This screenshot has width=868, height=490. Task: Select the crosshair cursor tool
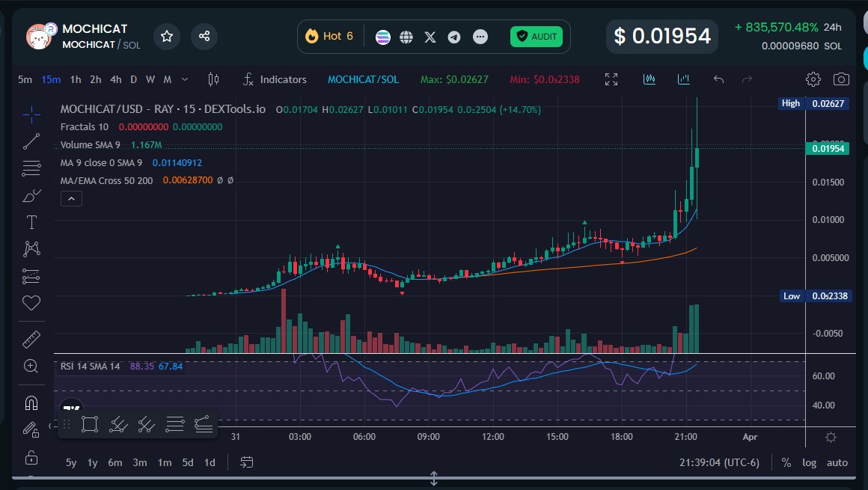click(x=31, y=114)
